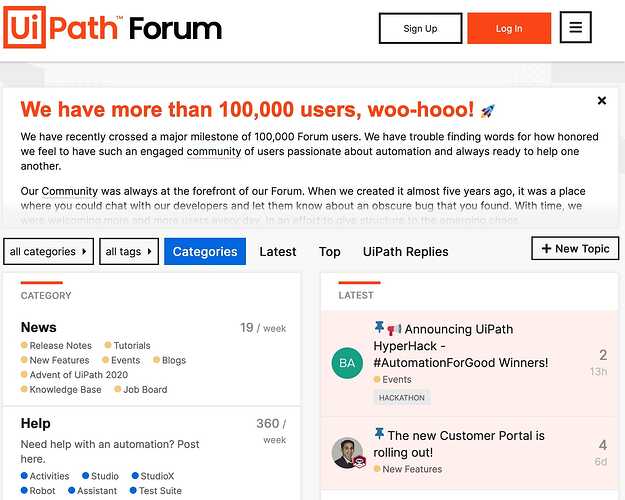Open the hamburger menu icon
Viewport: 625px width, 500px height.
[575, 27]
